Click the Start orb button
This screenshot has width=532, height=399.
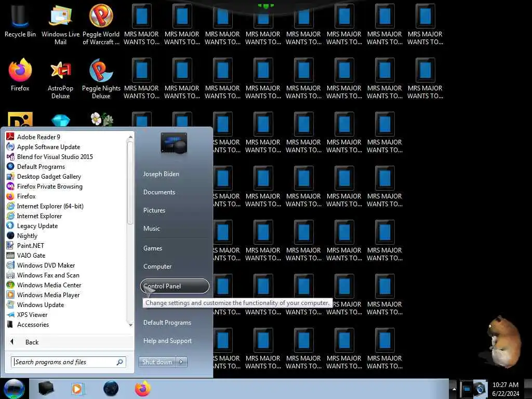point(14,389)
